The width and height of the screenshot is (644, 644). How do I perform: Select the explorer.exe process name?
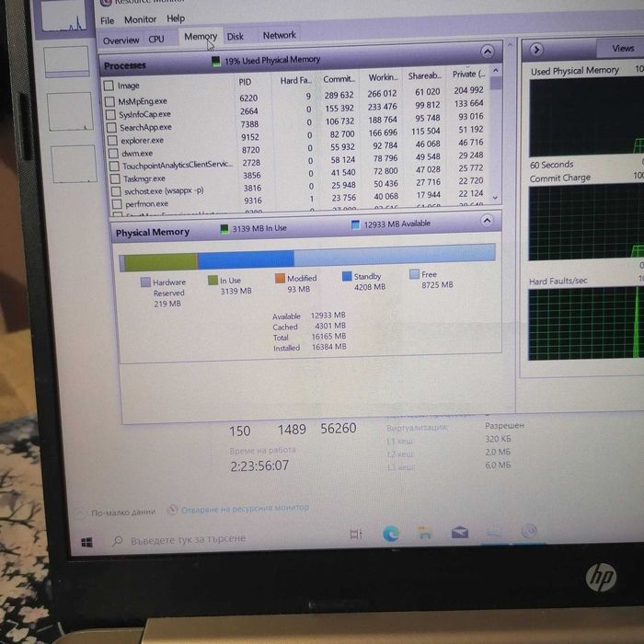point(142,141)
